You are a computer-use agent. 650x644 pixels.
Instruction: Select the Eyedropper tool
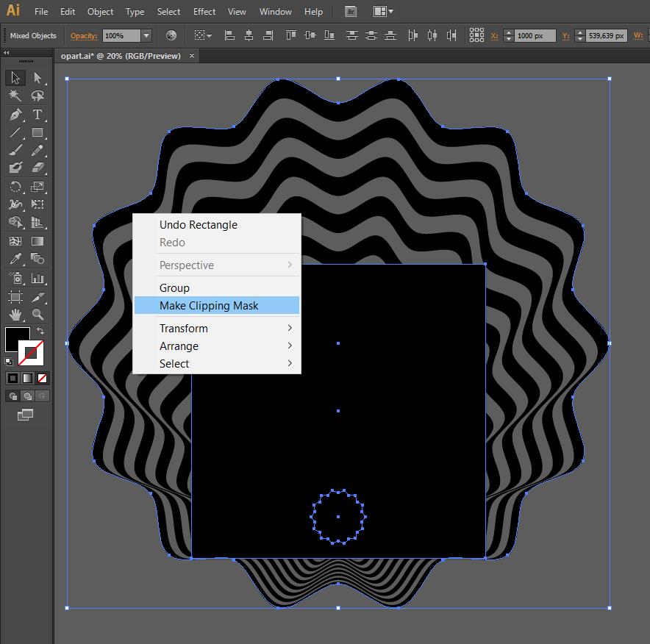(15, 259)
